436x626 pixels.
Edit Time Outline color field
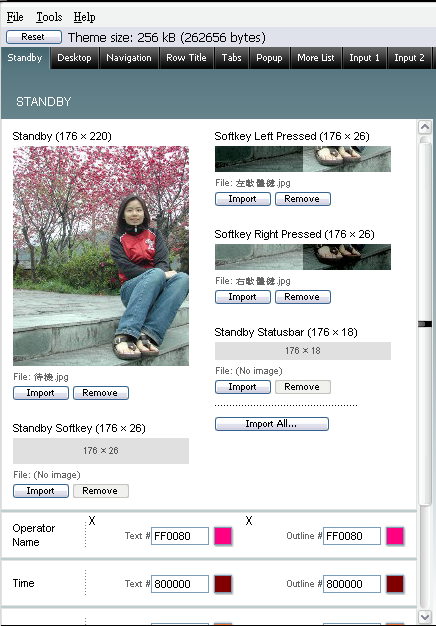pos(352,584)
